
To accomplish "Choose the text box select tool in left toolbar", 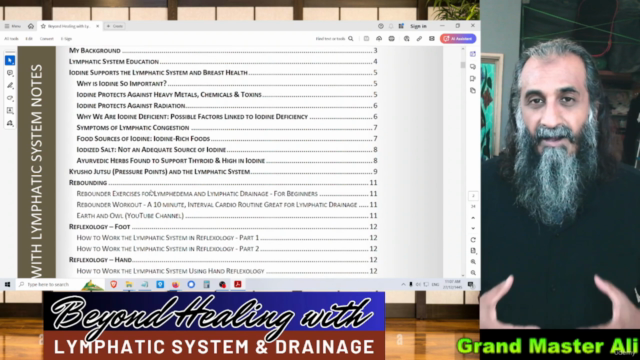I will pos(10,111).
